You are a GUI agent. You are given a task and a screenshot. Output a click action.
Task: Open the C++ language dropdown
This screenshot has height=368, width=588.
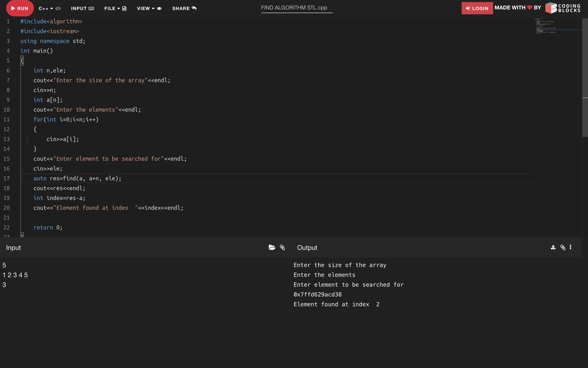(50, 8)
